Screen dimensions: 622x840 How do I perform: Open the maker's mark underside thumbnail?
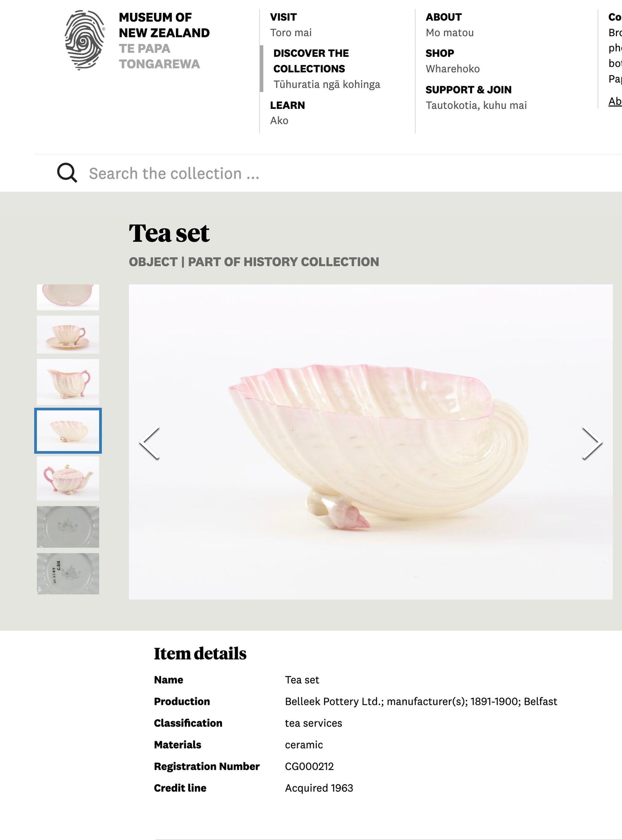tap(68, 526)
